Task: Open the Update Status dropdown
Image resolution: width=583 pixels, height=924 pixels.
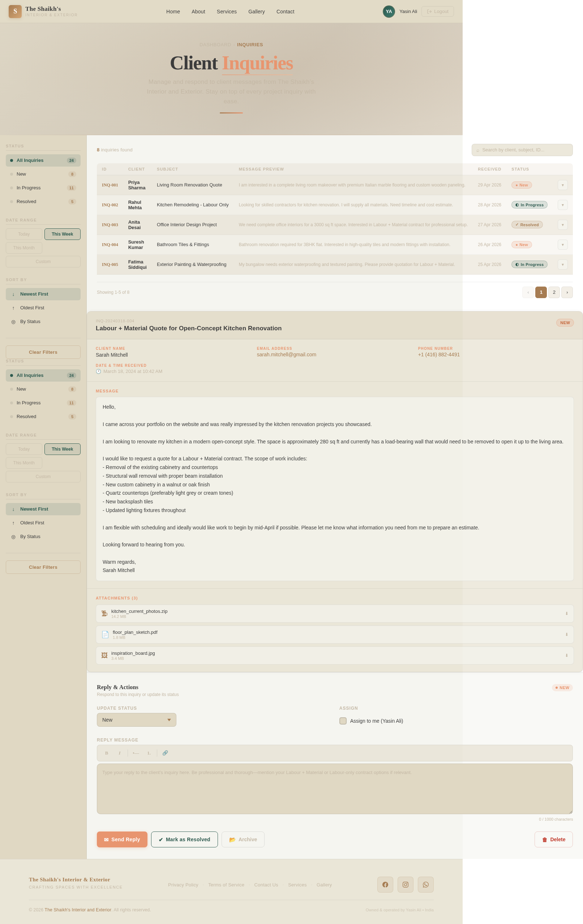Action: coord(136,720)
